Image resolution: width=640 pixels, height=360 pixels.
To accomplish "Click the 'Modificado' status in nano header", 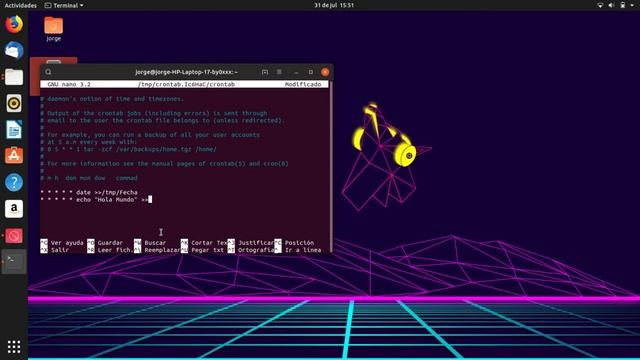I will [303, 84].
